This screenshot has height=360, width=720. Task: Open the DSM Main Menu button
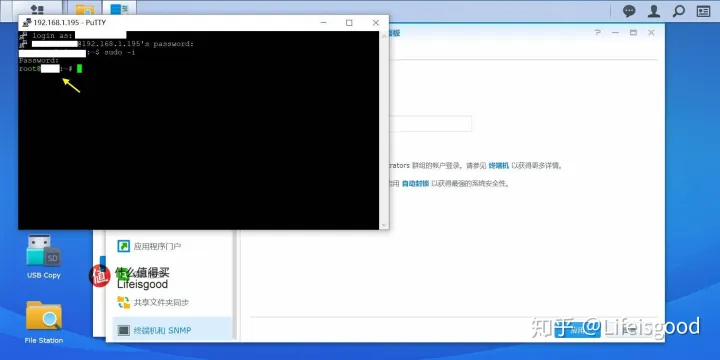(x=37, y=9)
